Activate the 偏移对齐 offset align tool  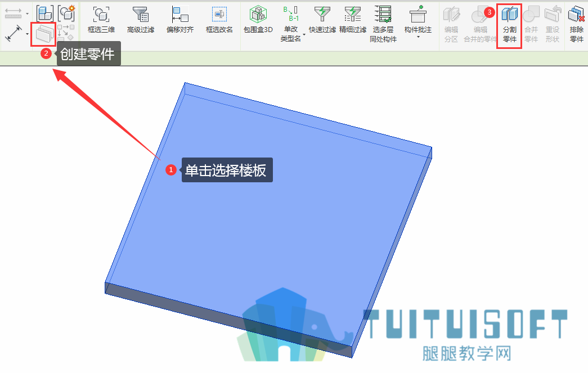point(180,20)
